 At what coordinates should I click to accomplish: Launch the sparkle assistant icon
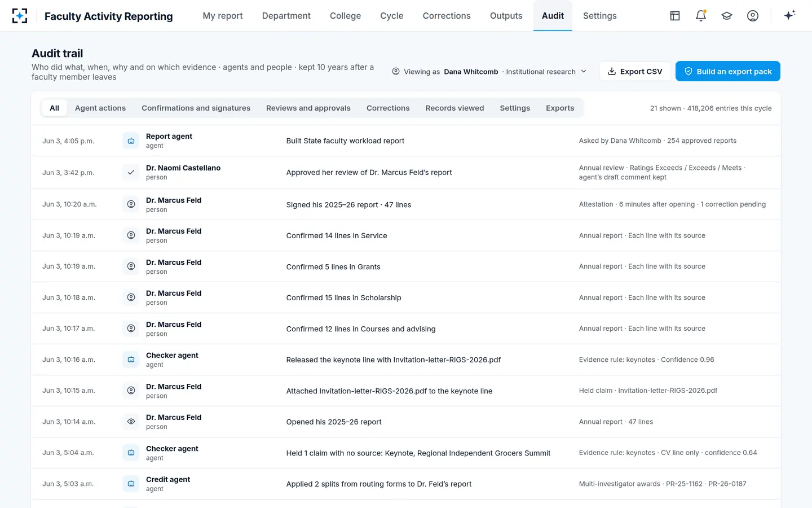(789, 15)
